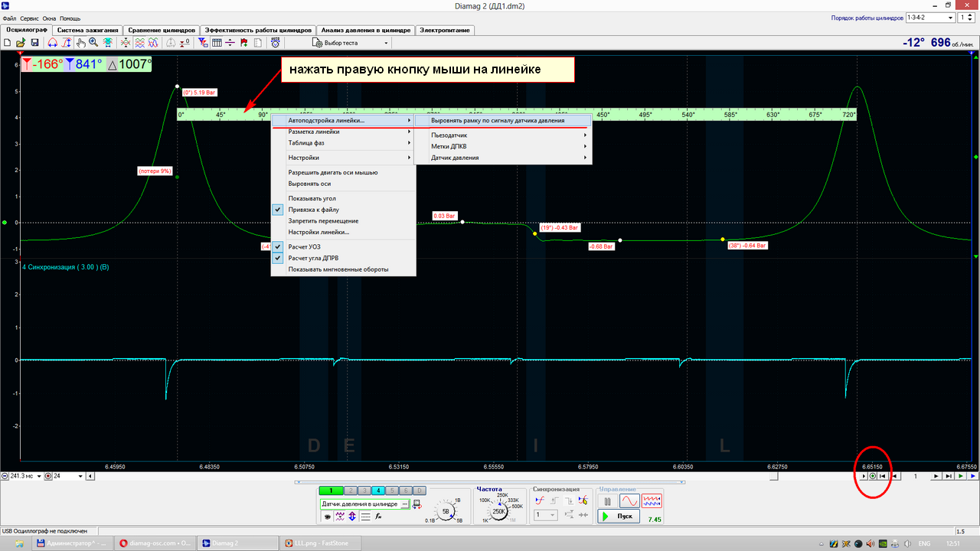
Task: Switch to Сравнение цилиндров tab
Action: (x=162, y=30)
